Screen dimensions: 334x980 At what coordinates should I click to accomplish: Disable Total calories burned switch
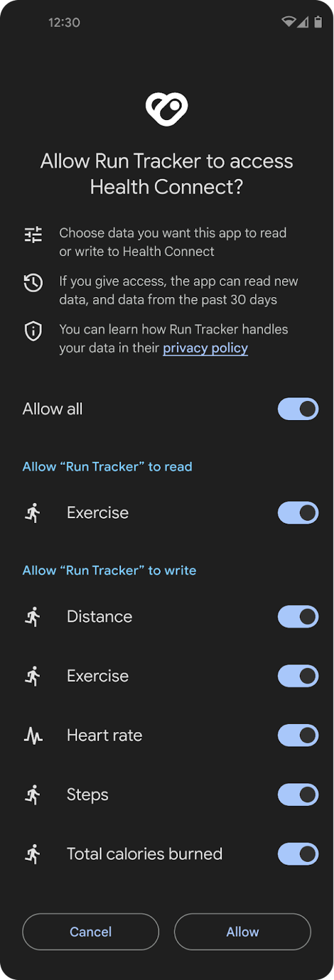pos(299,854)
